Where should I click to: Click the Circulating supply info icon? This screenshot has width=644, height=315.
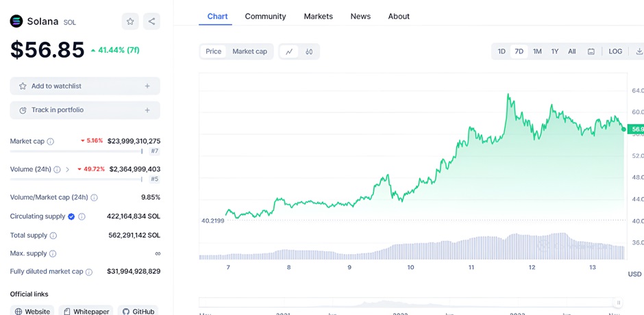[82, 216]
